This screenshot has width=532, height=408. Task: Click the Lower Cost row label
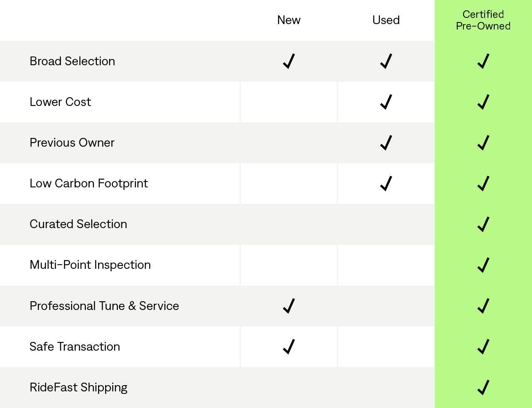point(60,102)
